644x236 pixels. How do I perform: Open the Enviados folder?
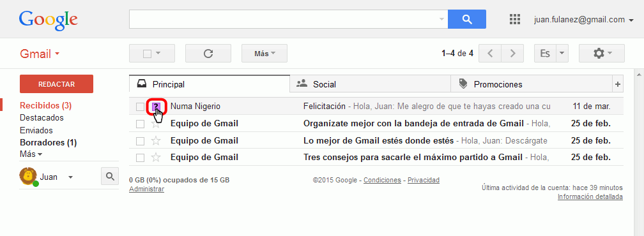36,131
